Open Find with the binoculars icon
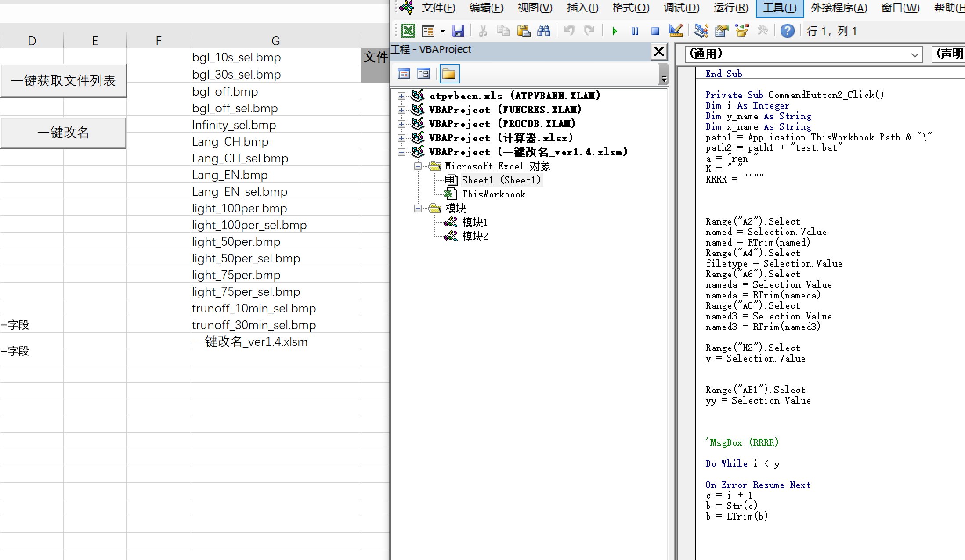The width and height of the screenshot is (965, 560). point(544,31)
